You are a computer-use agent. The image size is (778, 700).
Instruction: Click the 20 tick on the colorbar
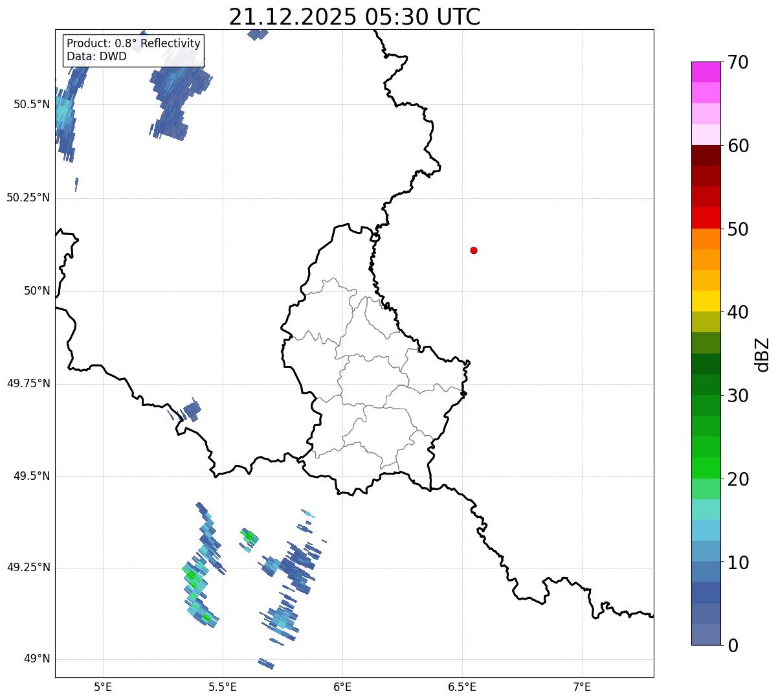[x=738, y=479]
